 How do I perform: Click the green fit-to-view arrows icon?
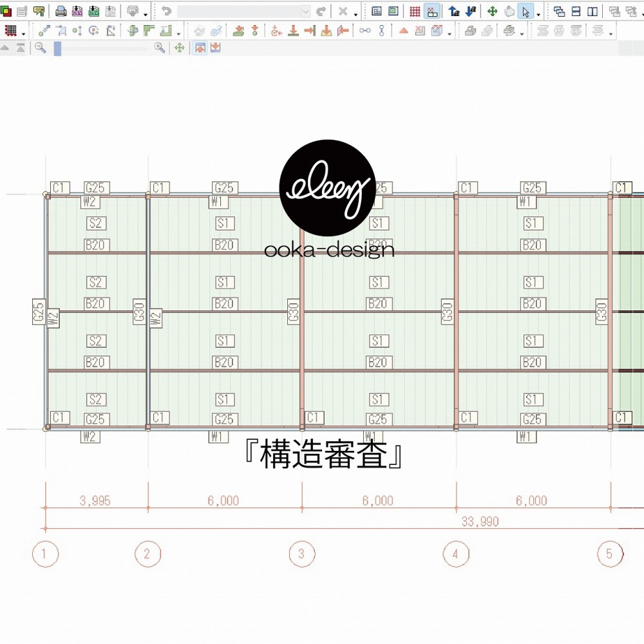(x=180, y=48)
